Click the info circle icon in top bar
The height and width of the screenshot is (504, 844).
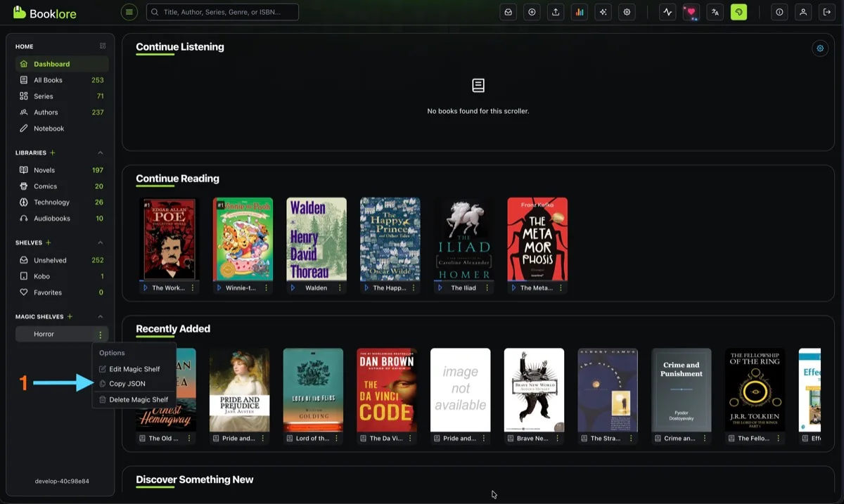pyautogui.click(x=779, y=12)
